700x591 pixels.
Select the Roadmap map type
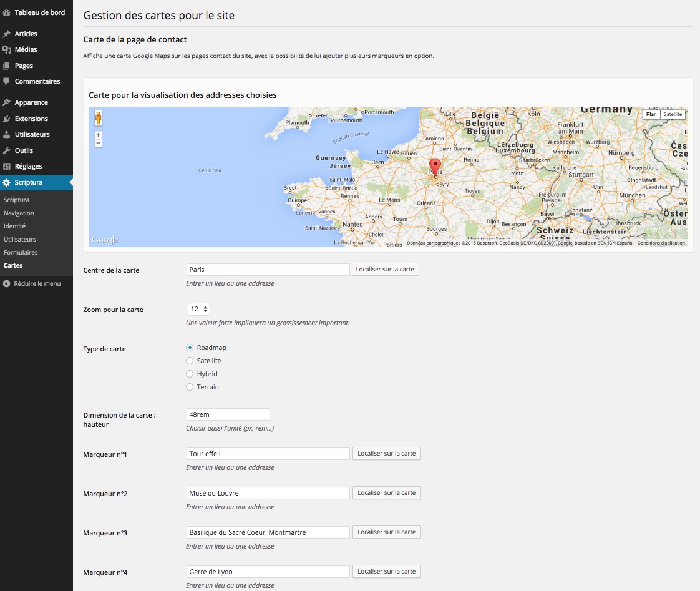click(x=190, y=348)
